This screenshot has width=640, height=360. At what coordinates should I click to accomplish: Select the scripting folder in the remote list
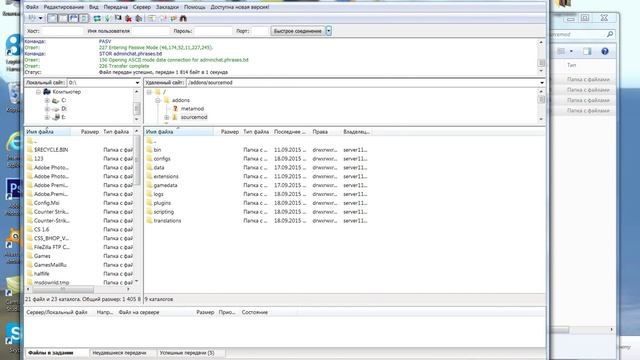pyautogui.click(x=164, y=212)
